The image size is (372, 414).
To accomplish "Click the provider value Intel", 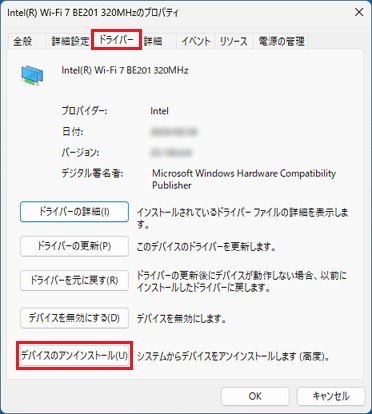I will pyautogui.click(x=159, y=111).
